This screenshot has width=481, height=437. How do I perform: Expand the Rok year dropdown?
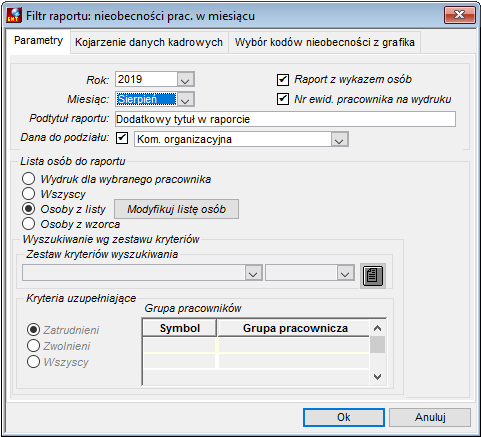pyautogui.click(x=185, y=80)
